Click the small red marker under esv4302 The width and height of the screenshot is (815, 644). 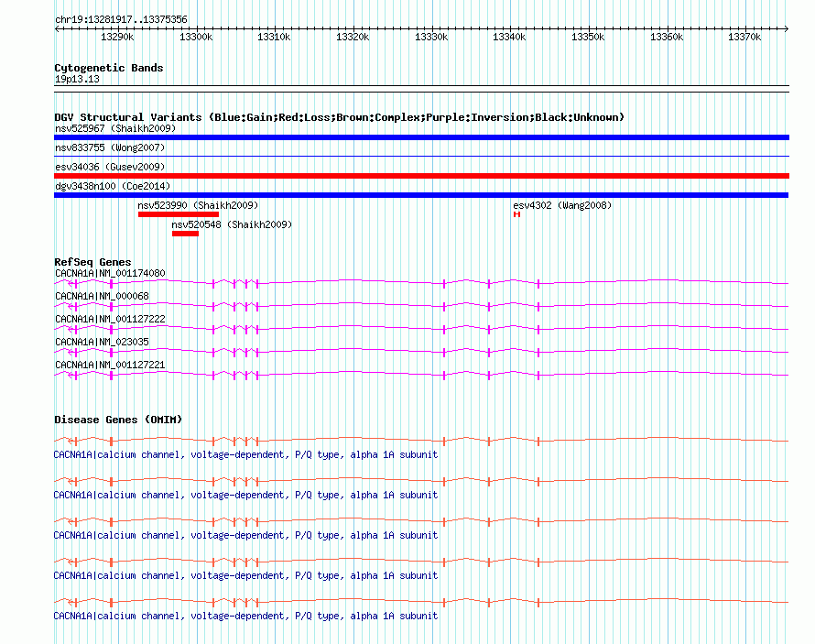(516, 214)
